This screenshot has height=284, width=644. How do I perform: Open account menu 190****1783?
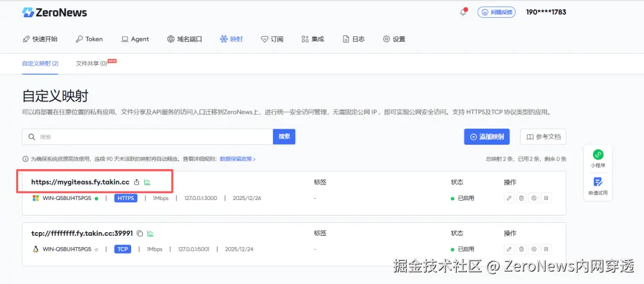546,13
